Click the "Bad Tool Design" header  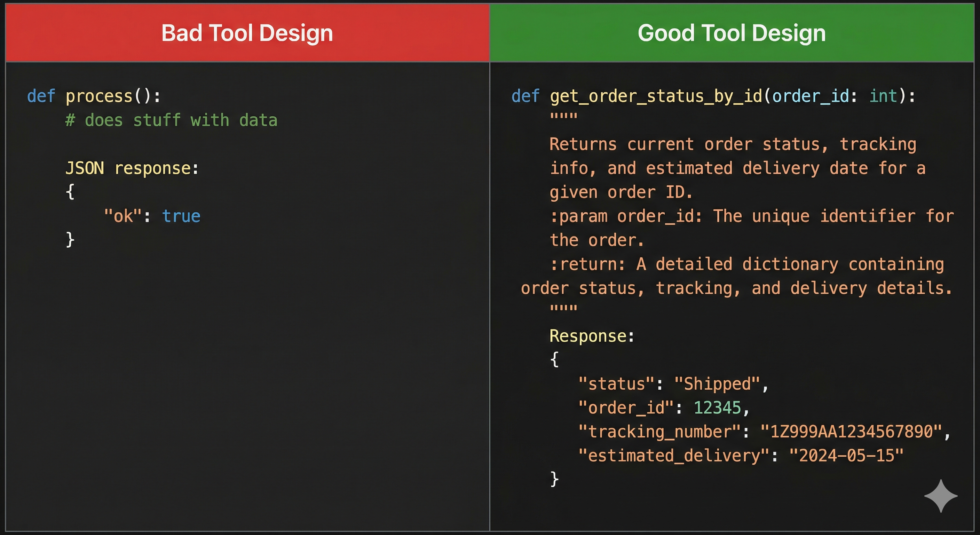(247, 33)
